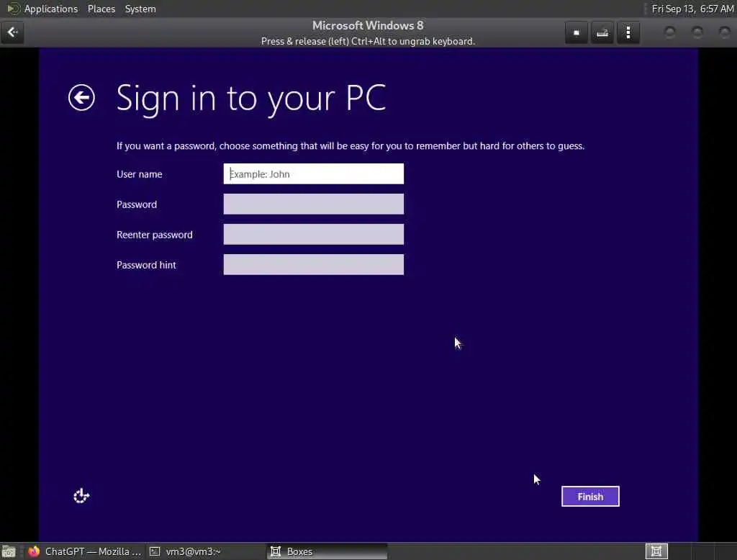Open the Boxes three-dots menu
This screenshot has height=560, width=737.
pos(628,33)
